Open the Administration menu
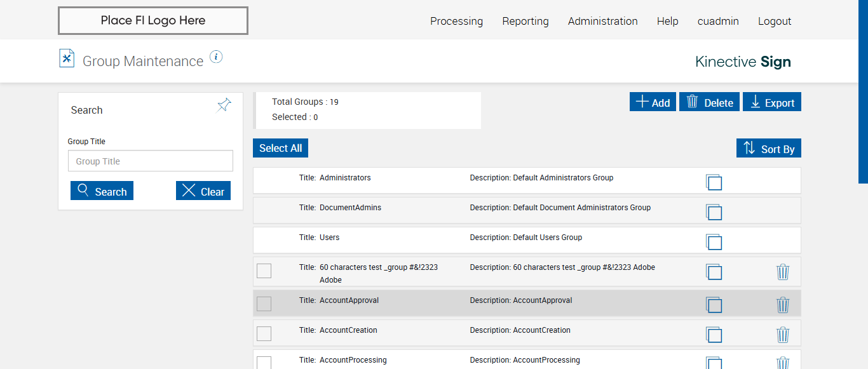Image resolution: width=868 pixels, height=369 pixels. coord(602,21)
